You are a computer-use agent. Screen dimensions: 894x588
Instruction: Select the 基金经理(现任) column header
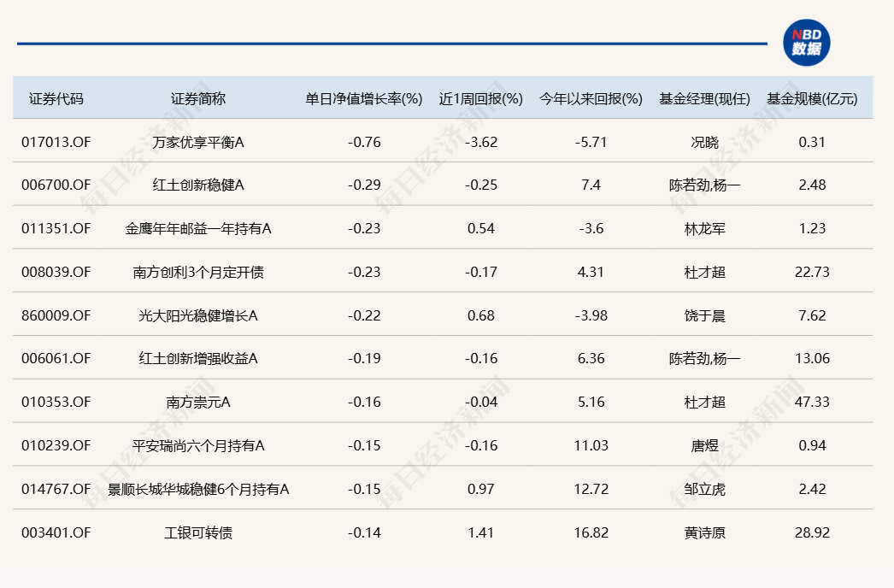[x=705, y=98]
